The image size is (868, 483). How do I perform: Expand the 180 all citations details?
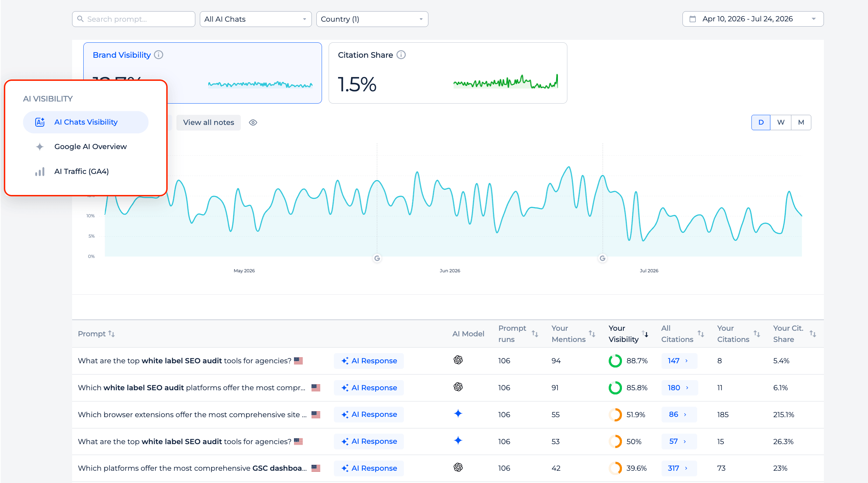[679, 388]
